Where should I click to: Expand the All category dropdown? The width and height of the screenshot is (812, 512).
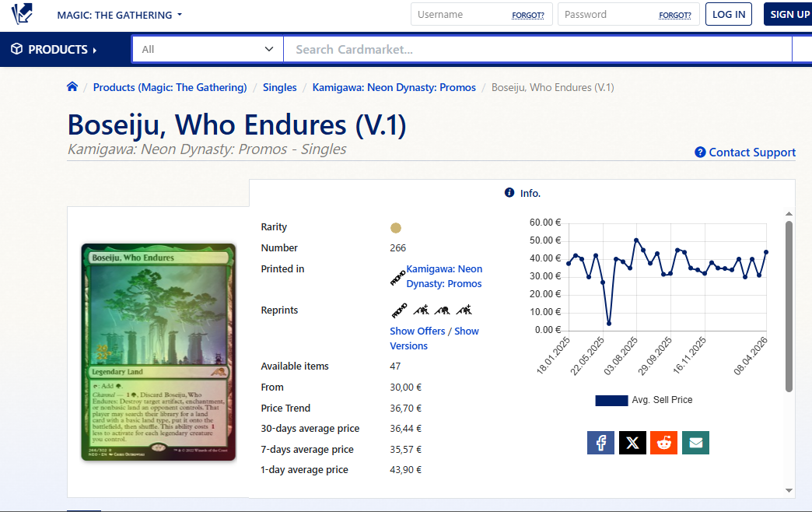(208, 49)
